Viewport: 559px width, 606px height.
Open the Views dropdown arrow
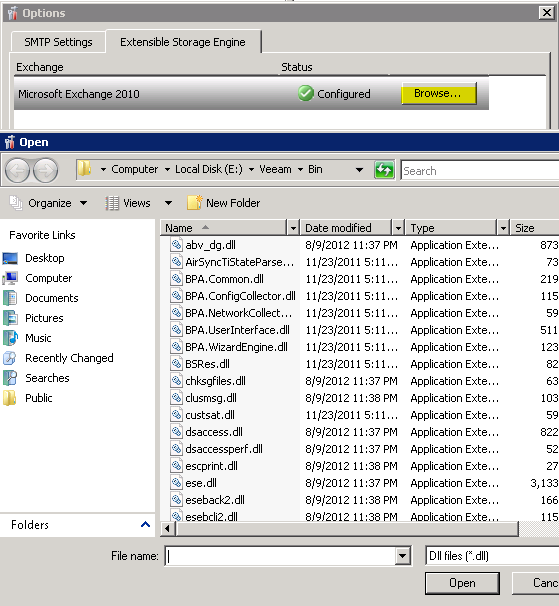[168, 203]
